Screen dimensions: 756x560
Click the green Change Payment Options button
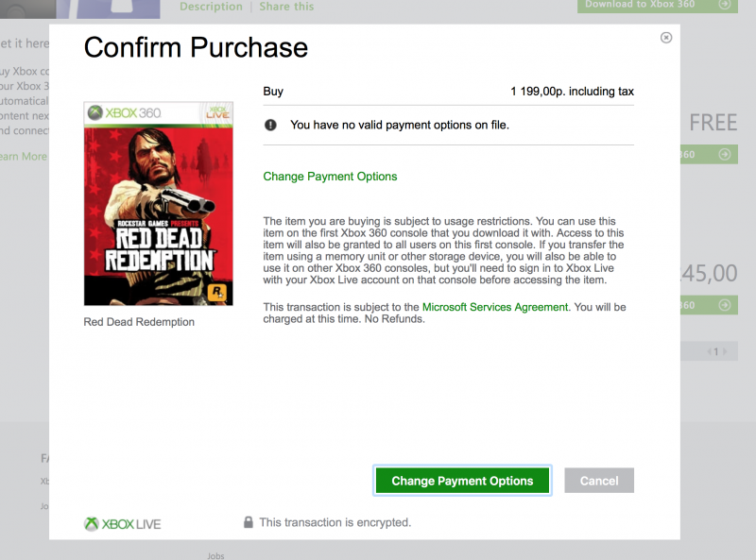462,481
